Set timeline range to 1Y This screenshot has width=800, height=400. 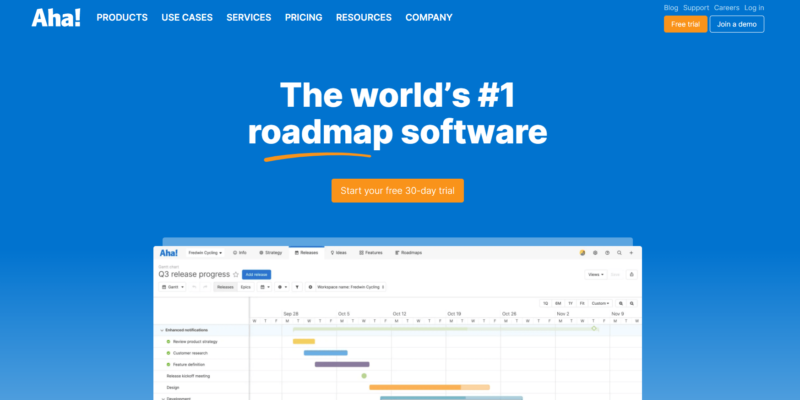click(570, 303)
